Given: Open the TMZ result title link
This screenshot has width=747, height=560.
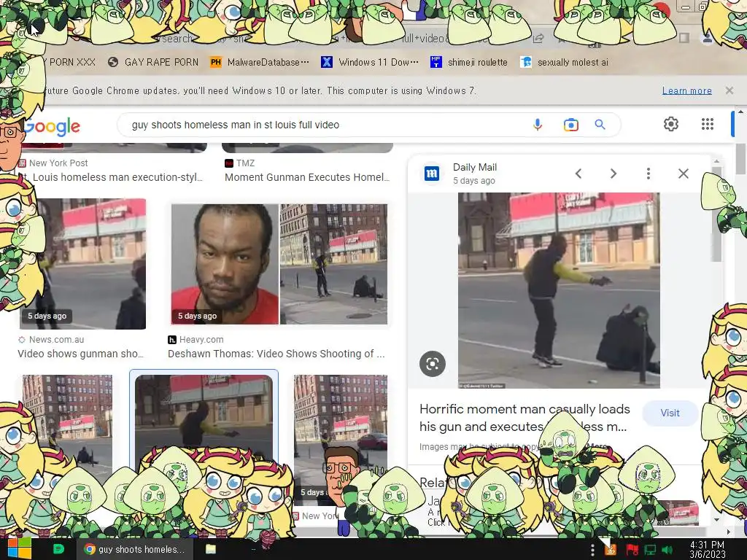Looking at the screenshot, I should 307,177.
